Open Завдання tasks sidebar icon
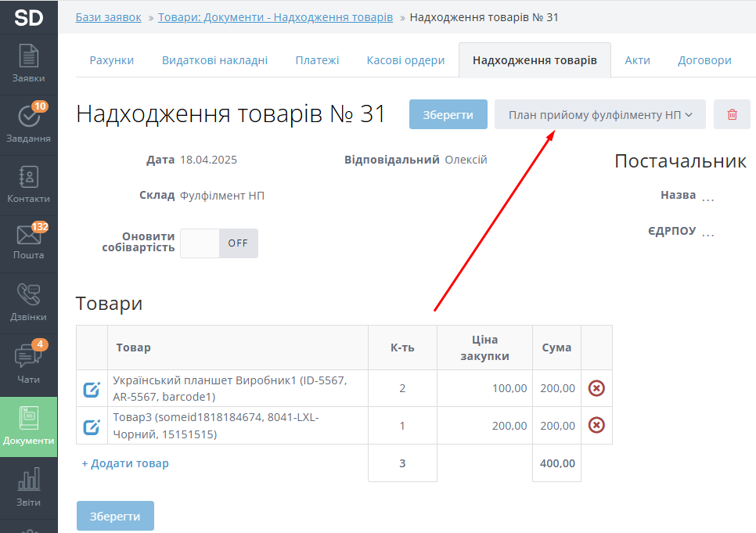 pyautogui.click(x=28, y=124)
